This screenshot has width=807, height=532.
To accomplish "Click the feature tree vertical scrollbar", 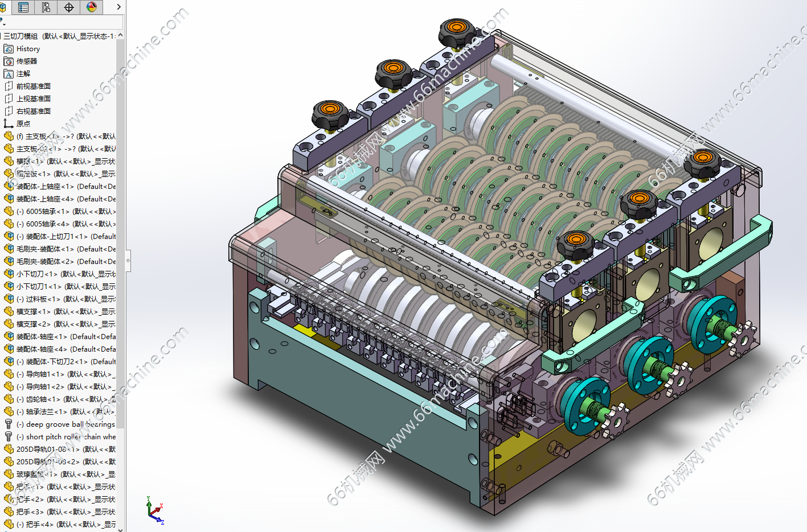I will tap(120, 228).
